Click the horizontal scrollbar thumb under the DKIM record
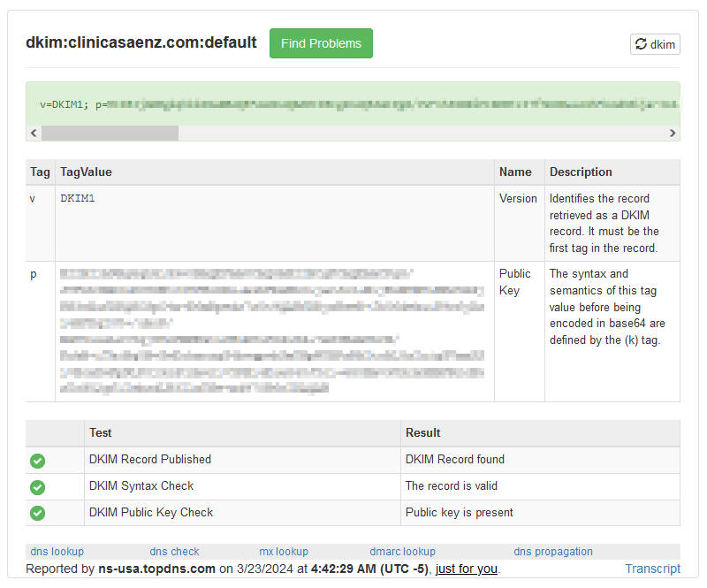 tap(110, 134)
